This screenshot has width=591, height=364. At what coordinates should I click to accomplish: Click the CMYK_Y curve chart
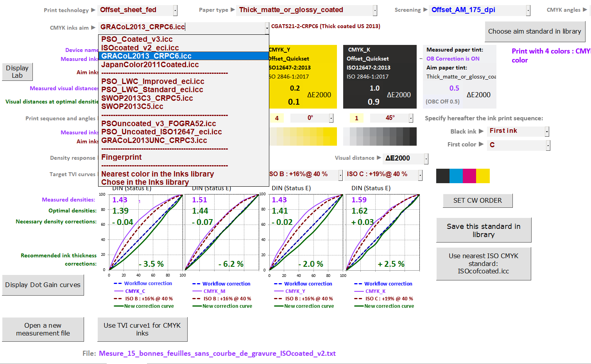pos(306,232)
